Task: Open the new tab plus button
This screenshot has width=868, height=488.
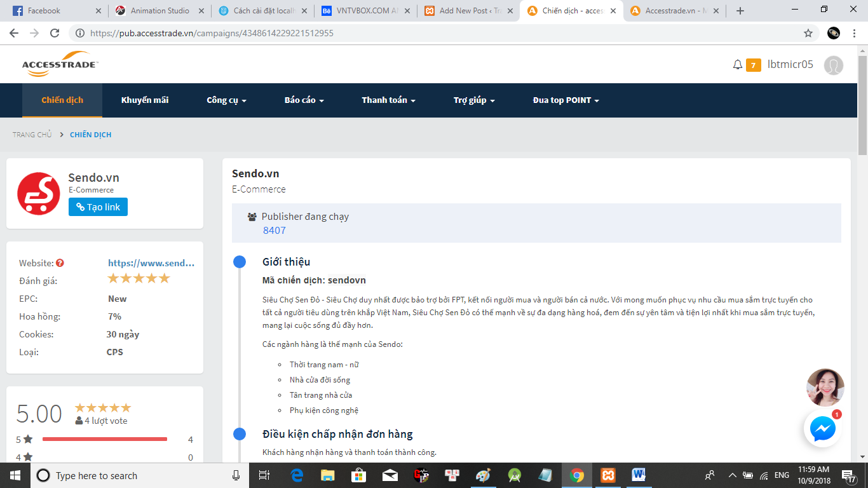Action: pos(740,11)
